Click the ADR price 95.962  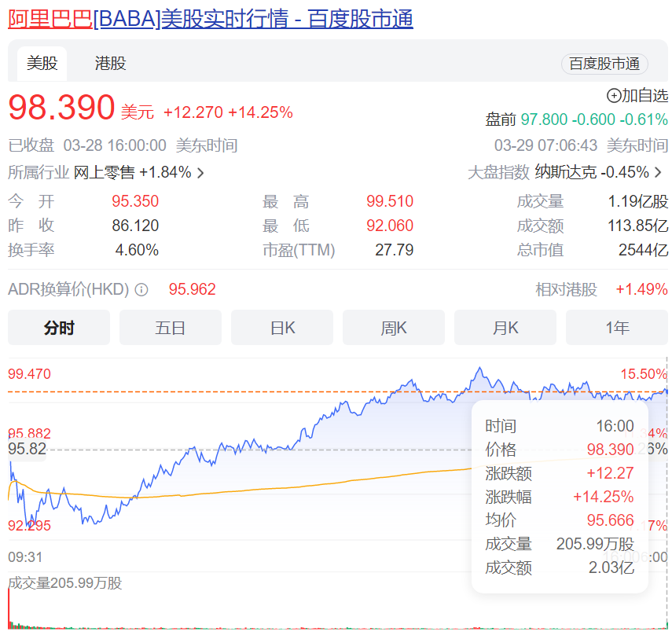(x=192, y=290)
